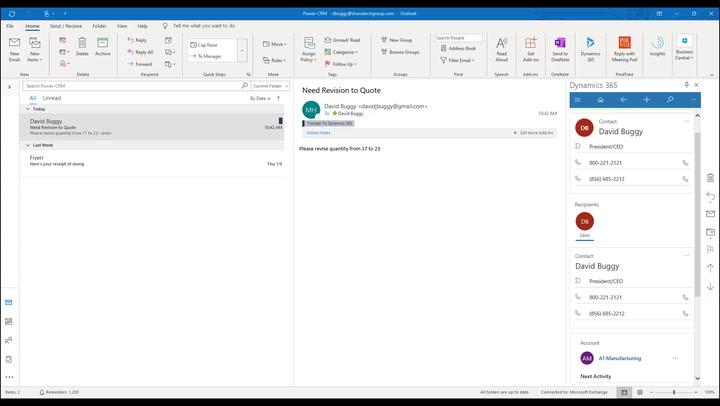
Task: Switch message list to Unread filter
Action: click(51, 98)
